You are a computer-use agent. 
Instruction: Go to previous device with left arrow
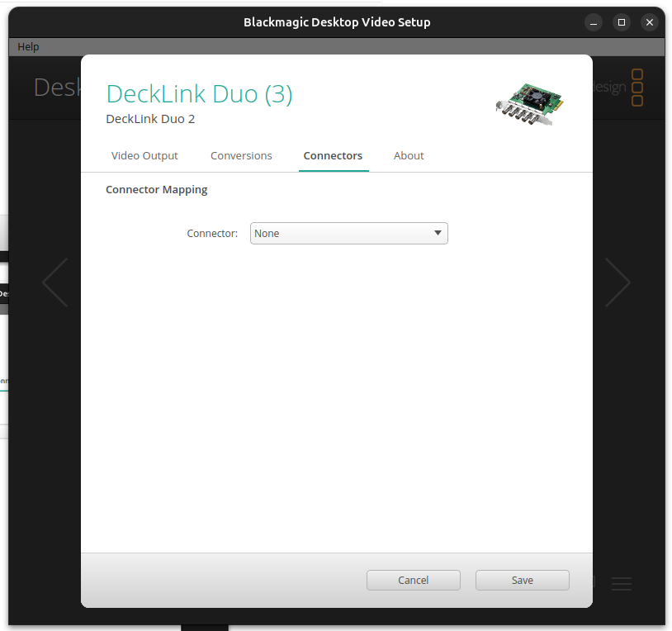(x=55, y=282)
